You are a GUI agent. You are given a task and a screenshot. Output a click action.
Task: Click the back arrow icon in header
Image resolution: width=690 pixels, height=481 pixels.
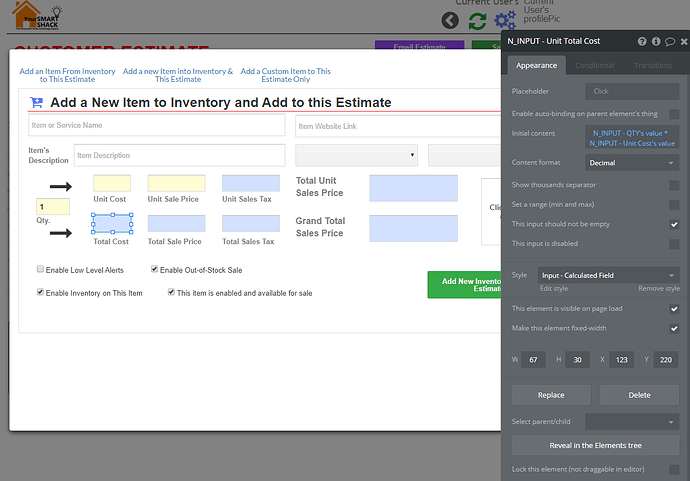pyautogui.click(x=450, y=21)
